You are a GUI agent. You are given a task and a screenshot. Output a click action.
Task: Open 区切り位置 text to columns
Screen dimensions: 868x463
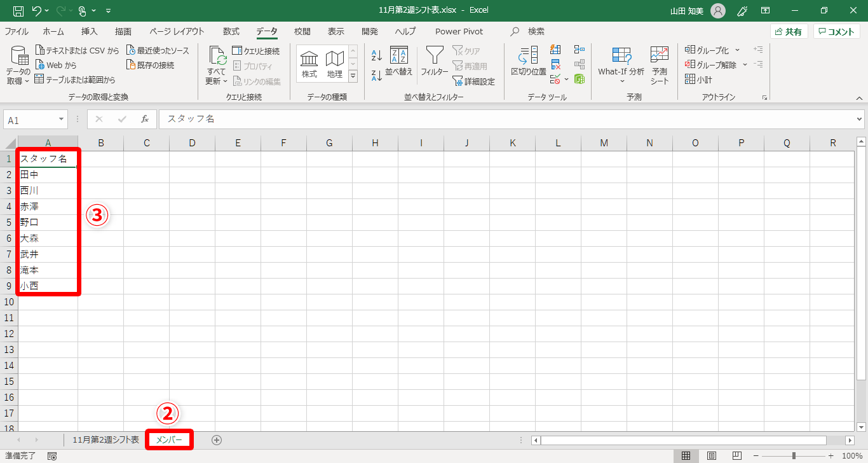click(529, 62)
